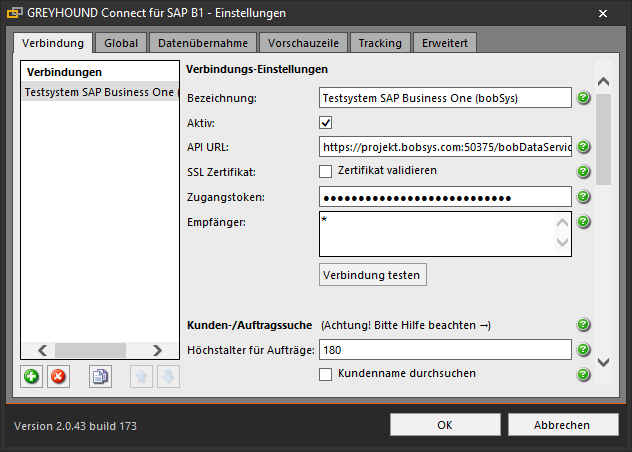Click Verbindung testen button
The height and width of the screenshot is (452, 632).
(x=373, y=275)
